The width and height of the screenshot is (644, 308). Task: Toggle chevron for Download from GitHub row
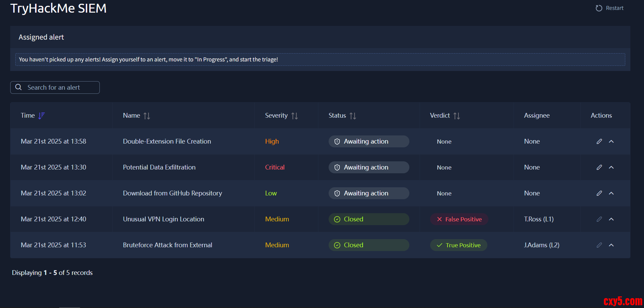point(611,193)
